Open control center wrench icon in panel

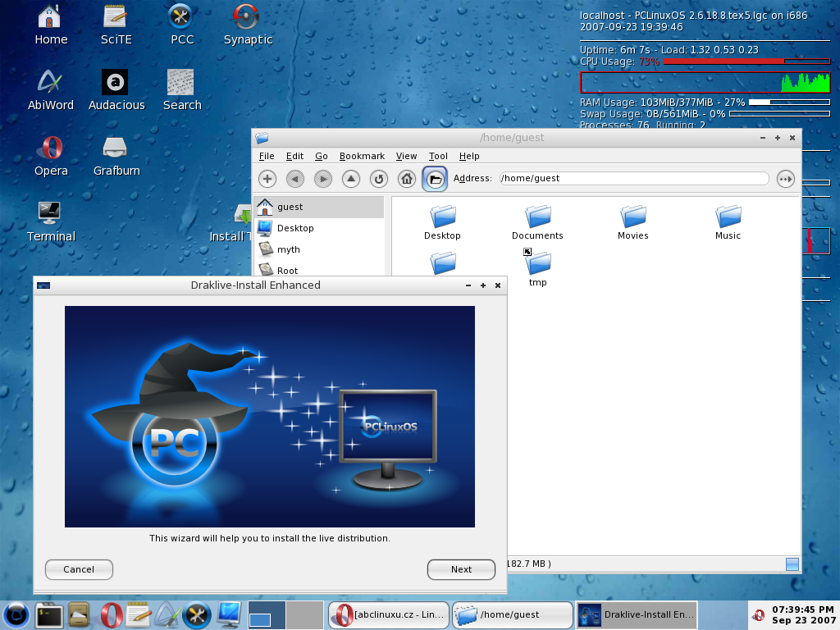pyautogui.click(x=197, y=615)
